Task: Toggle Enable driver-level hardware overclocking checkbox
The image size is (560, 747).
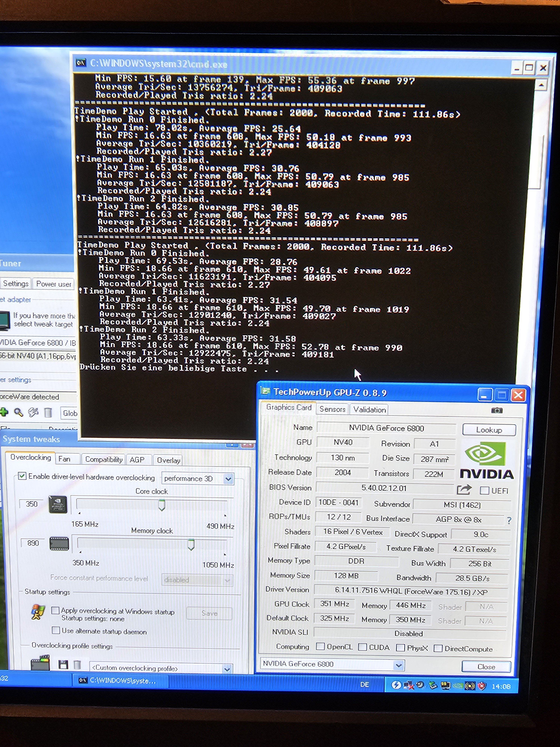Action: tap(22, 476)
